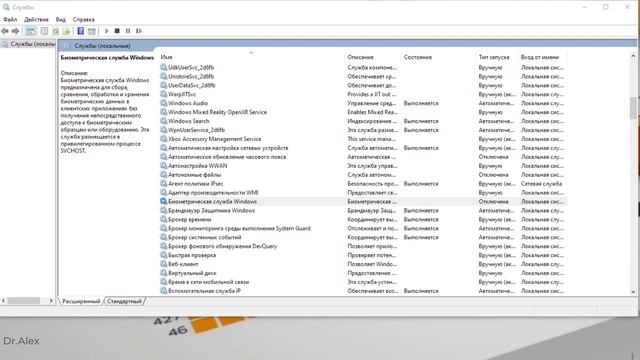Click the gear icon beside Автономные файлы
The height and width of the screenshot is (360, 640).
coord(164,175)
